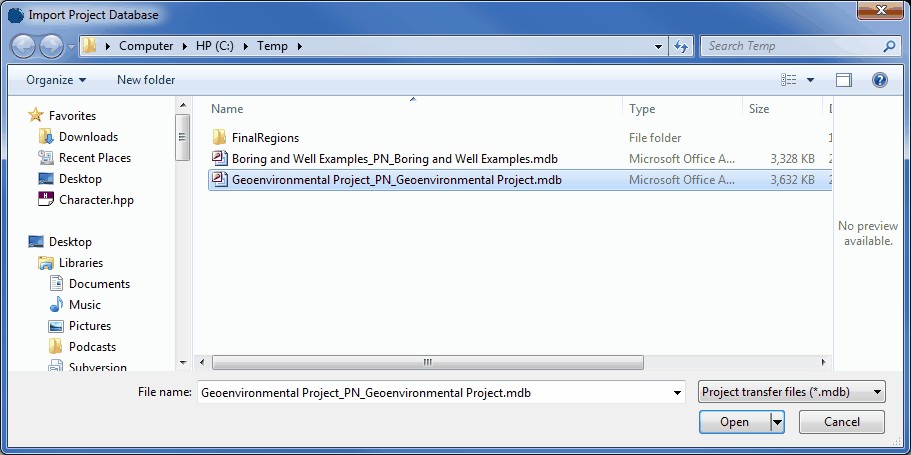Toggle the preview pane icon

(844, 80)
